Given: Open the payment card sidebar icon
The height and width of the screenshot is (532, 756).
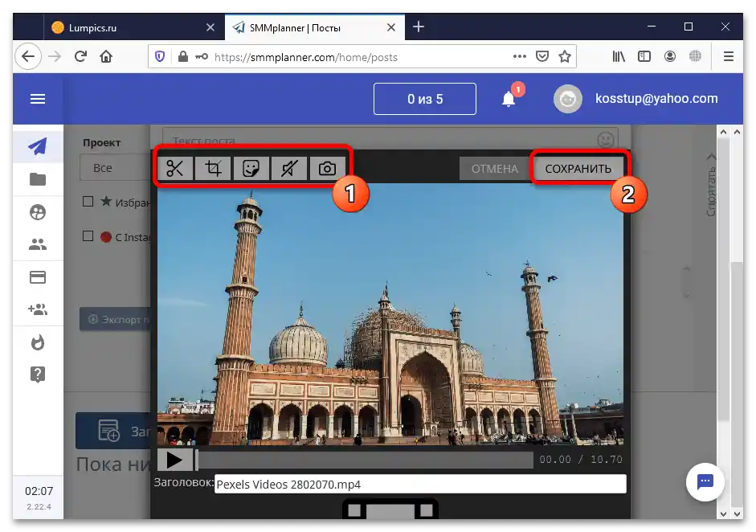Looking at the screenshot, I should click(x=38, y=277).
